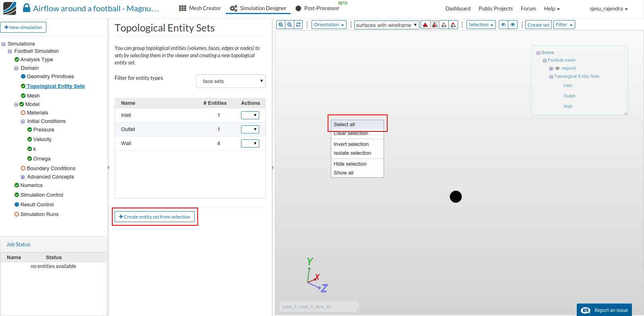Click the Mesh Creator grid icon
The height and width of the screenshot is (316, 644).
click(182, 8)
